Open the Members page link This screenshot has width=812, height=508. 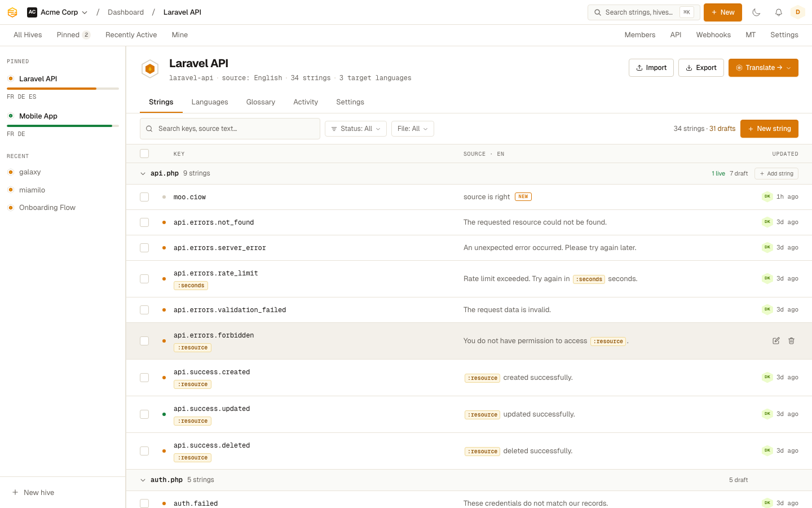640,35
